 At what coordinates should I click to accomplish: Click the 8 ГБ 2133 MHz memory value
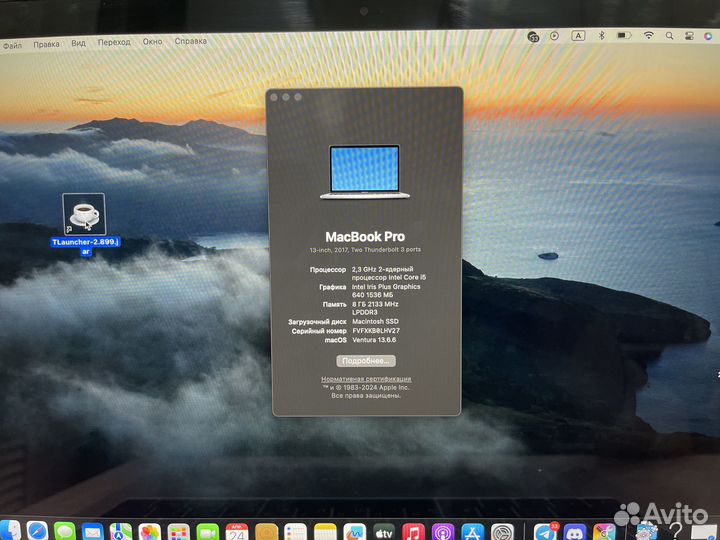tap(375, 308)
